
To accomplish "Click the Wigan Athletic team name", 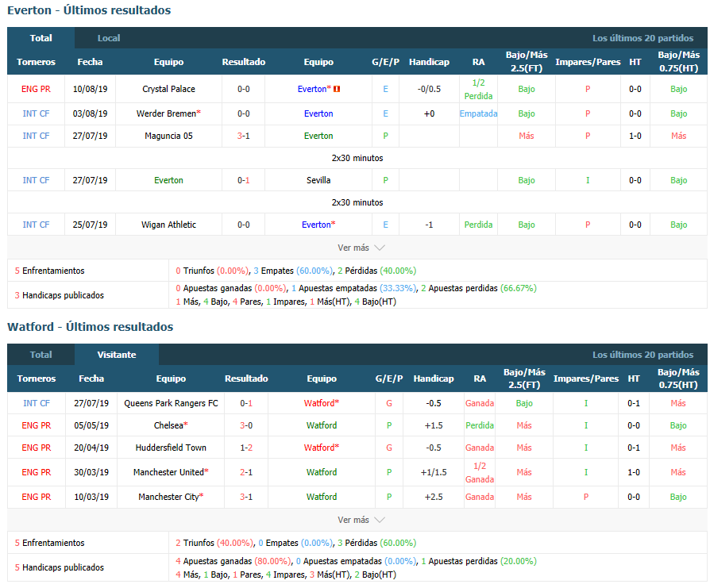I will click(x=168, y=225).
